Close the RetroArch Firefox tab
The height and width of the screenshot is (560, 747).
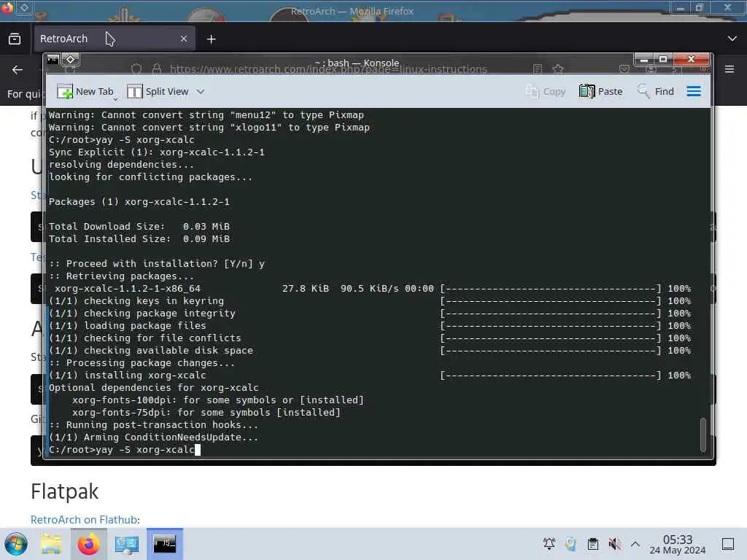184,39
